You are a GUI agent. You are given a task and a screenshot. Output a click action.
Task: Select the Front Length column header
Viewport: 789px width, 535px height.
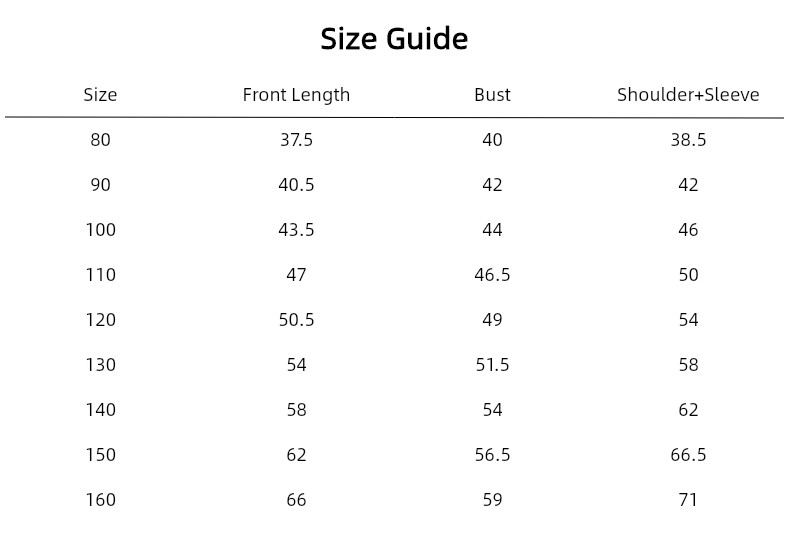[x=296, y=95]
